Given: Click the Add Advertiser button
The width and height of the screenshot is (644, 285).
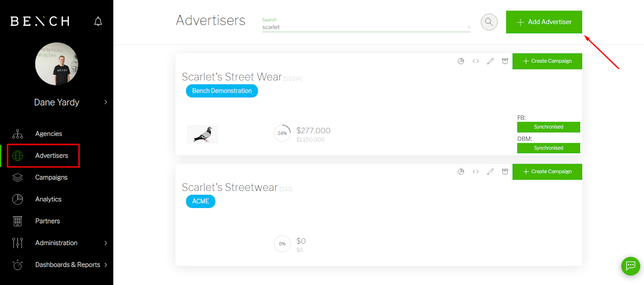Looking at the screenshot, I should point(544,22).
